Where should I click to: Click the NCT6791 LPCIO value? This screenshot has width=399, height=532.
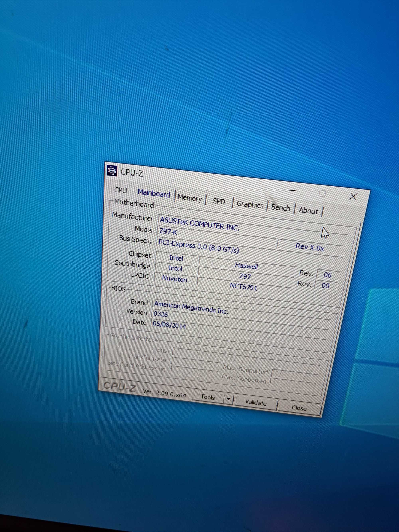point(244,286)
